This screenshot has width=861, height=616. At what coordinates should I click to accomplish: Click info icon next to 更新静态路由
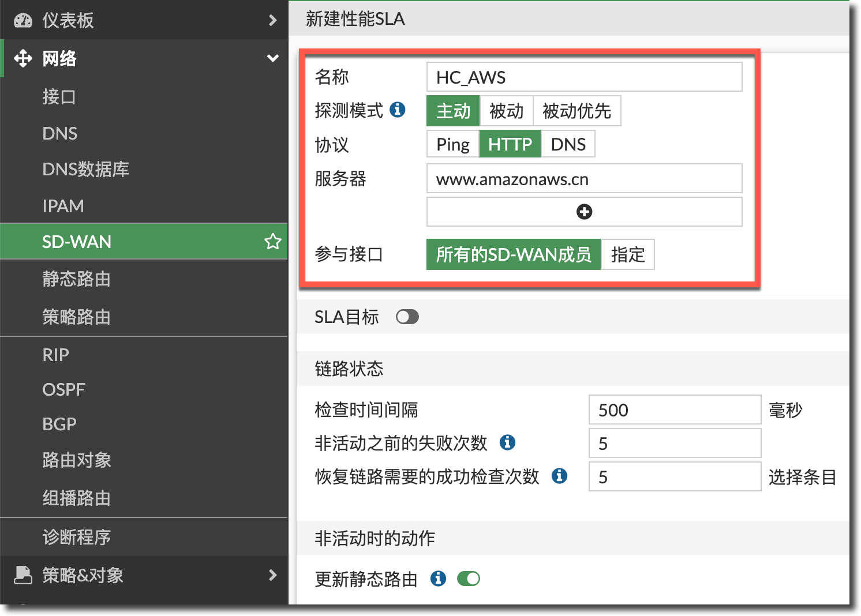(x=438, y=578)
